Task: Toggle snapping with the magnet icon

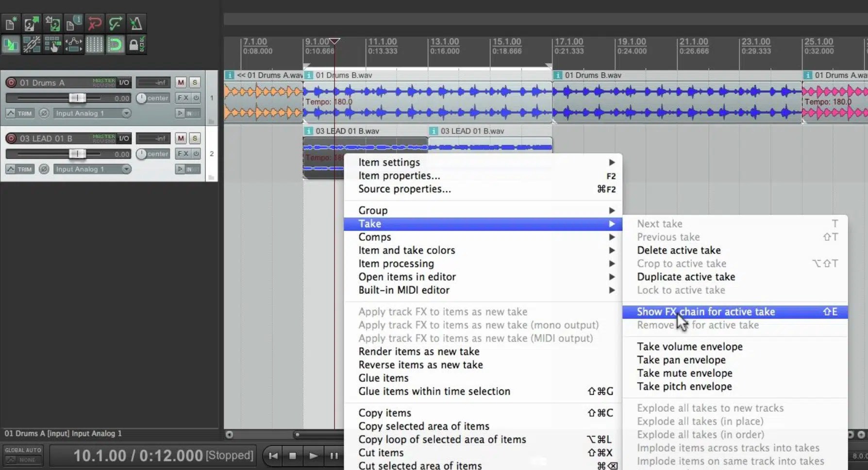Action: (115, 45)
